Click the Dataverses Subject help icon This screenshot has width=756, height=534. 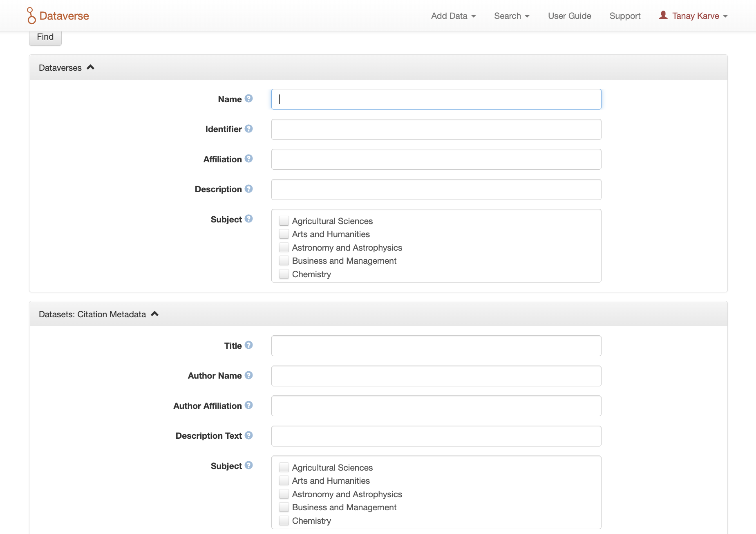248,219
